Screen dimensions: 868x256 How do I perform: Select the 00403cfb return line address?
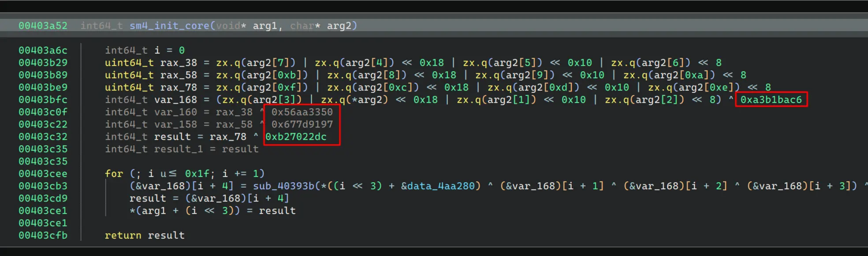[x=43, y=235]
